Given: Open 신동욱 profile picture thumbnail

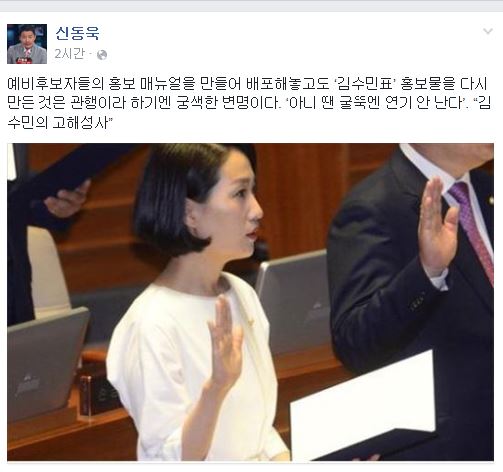Looking at the screenshot, I should tap(27, 44).
